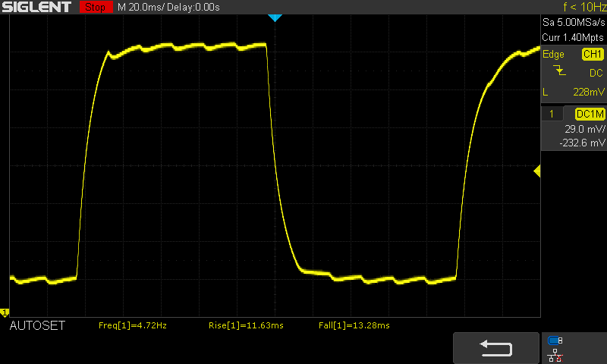The width and height of the screenshot is (607, 364).
Task: Select the CH1 trigger source label
Action: click(593, 54)
